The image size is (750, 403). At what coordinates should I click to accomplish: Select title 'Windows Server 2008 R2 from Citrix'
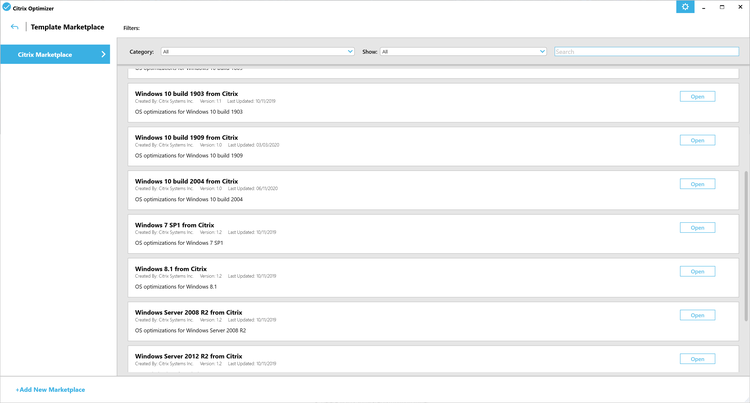pos(188,312)
